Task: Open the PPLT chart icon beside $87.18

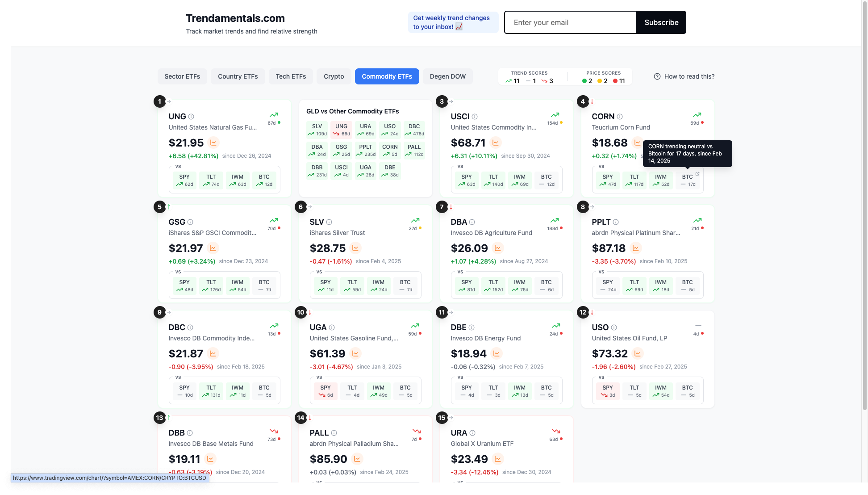Action: click(636, 248)
